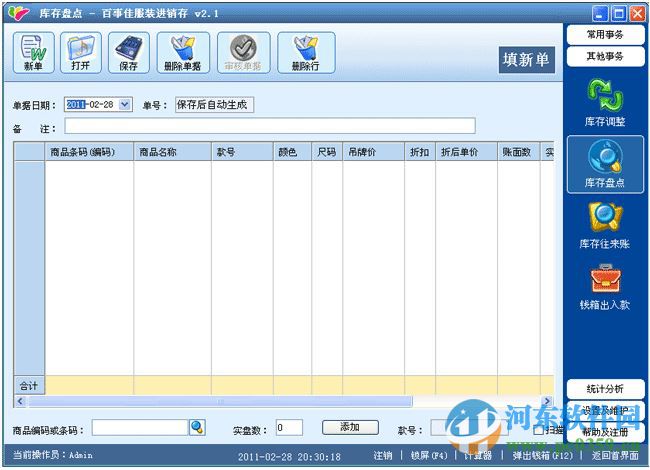The height and width of the screenshot is (470, 650).
Task: Click the 吊牌价 column header
Action: click(x=374, y=152)
